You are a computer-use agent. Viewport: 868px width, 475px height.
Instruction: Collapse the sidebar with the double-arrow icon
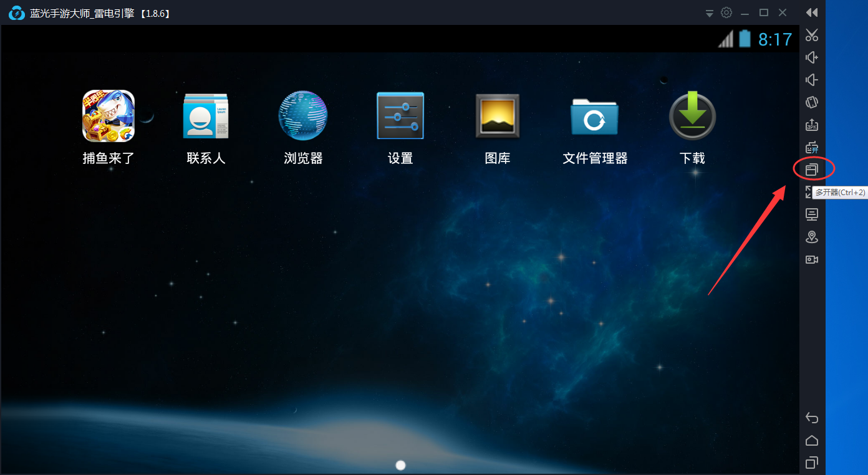[x=812, y=12]
